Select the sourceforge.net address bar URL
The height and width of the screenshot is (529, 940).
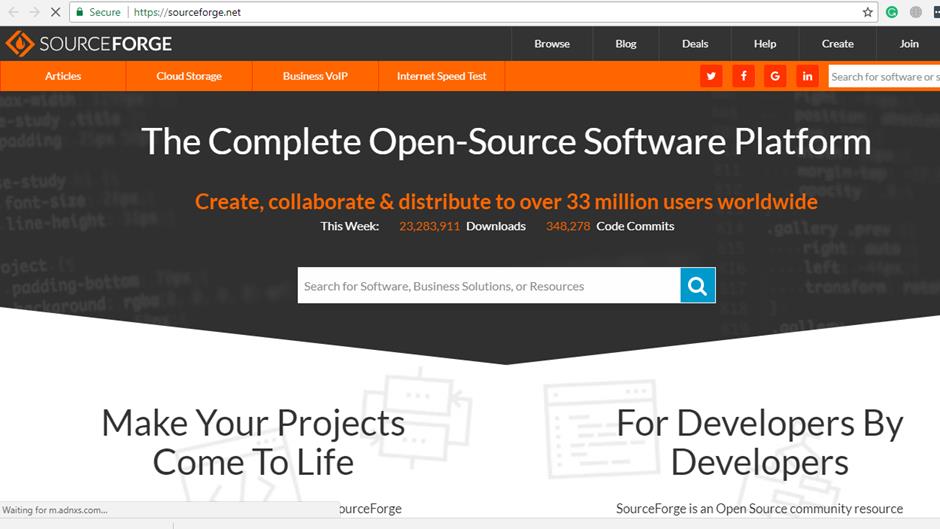click(187, 12)
